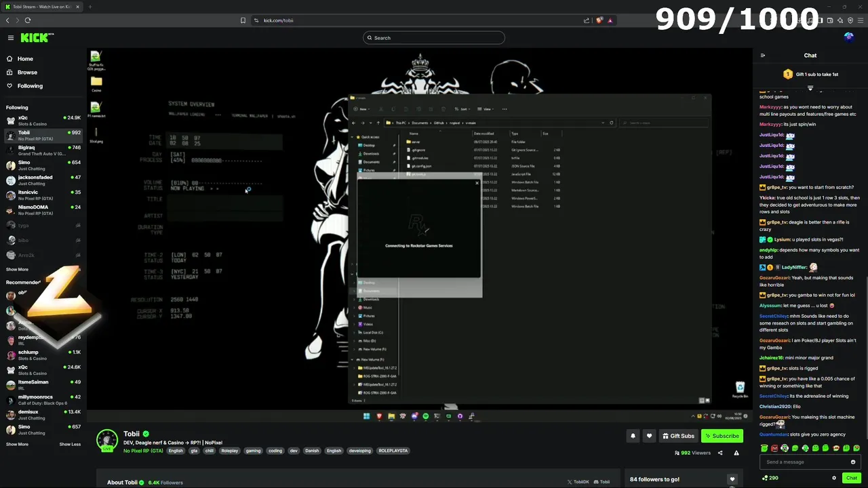Select the ROLEPLAYGTA stream tag

click(393, 451)
